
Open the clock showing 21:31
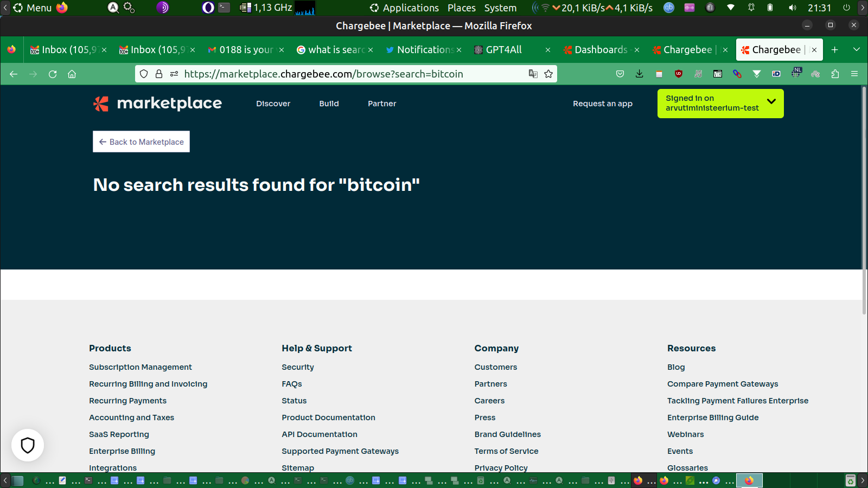pyautogui.click(x=819, y=8)
